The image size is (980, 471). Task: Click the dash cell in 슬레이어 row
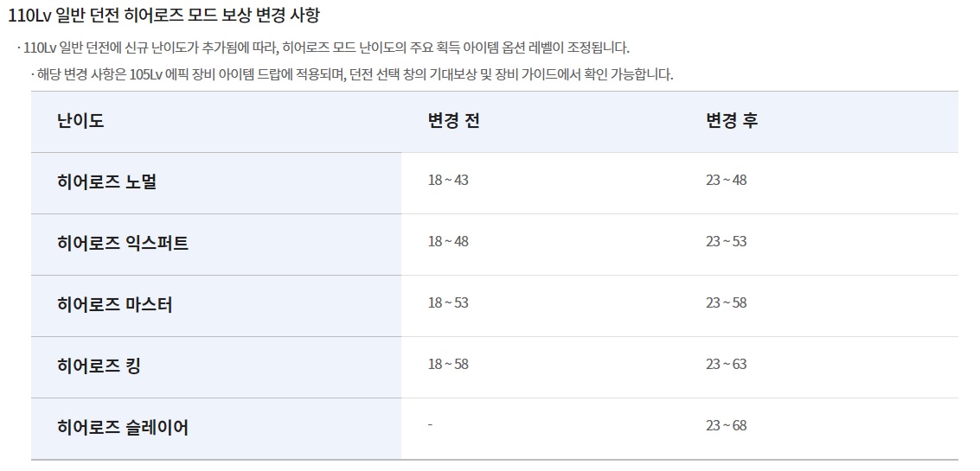pyautogui.click(x=431, y=425)
